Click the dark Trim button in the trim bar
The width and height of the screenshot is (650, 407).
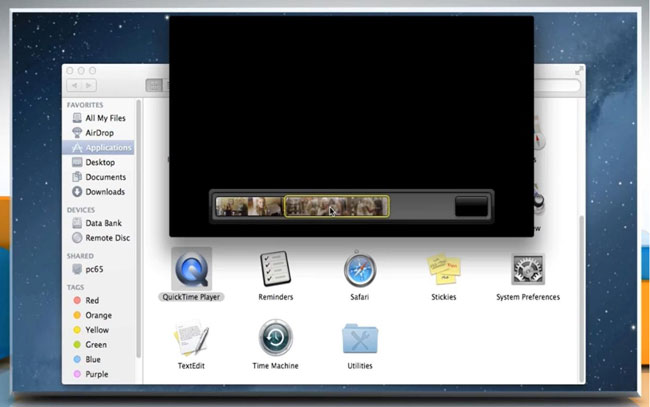pos(471,206)
